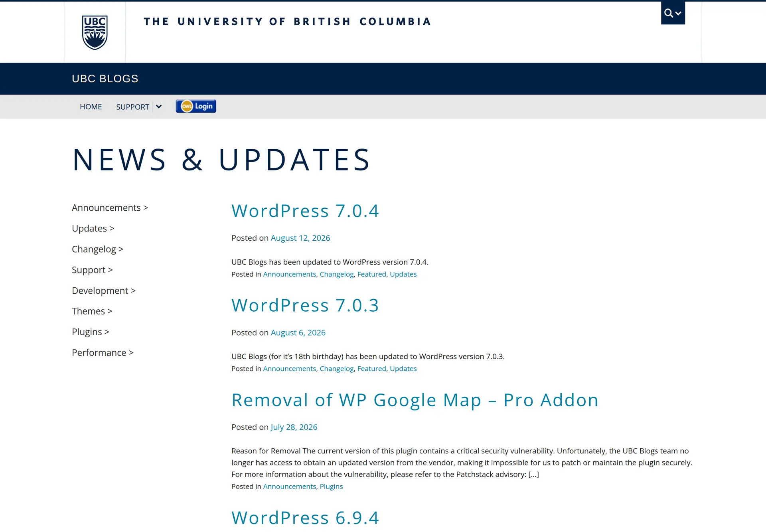Click the July 28, 2026 date link

(x=294, y=427)
